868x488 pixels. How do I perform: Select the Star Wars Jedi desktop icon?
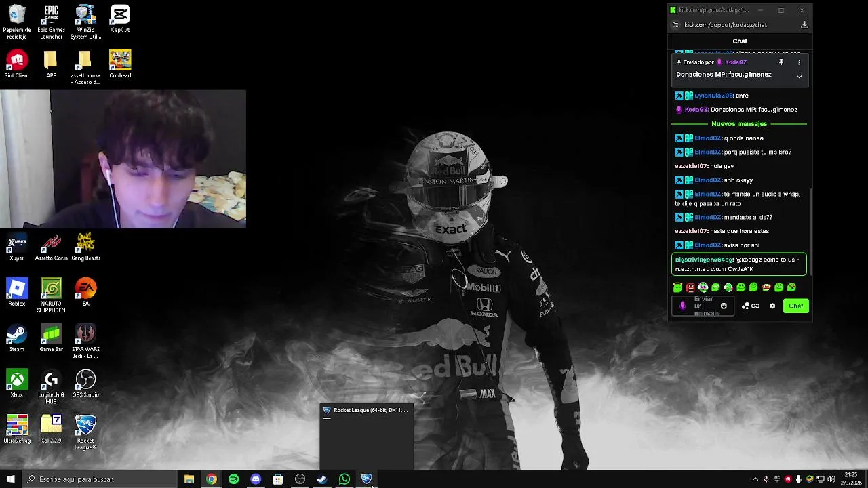(x=85, y=341)
